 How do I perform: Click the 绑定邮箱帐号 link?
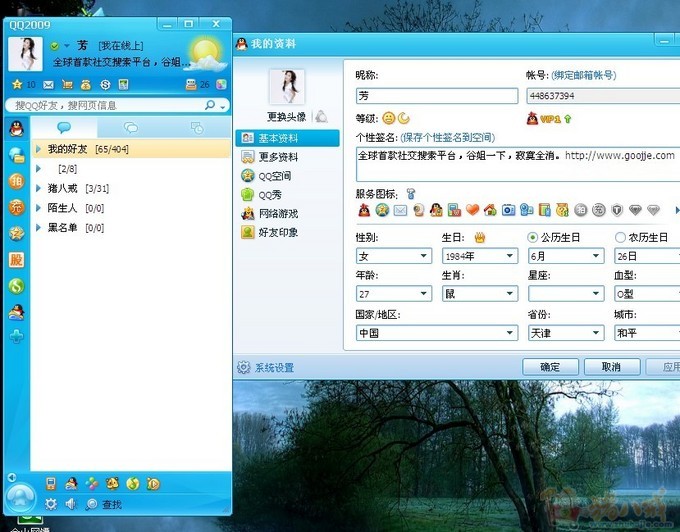pyautogui.click(x=584, y=75)
